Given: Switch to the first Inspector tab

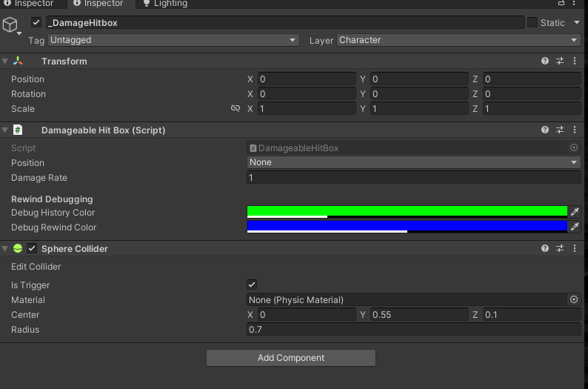Looking at the screenshot, I should click(x=29, y=4).
